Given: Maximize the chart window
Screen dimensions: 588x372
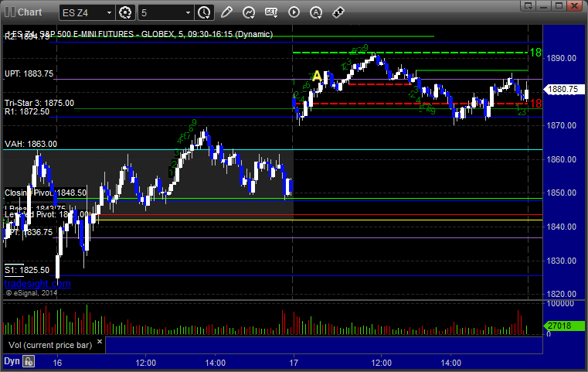Looking at the screenshot, I should tap(559, 5).
